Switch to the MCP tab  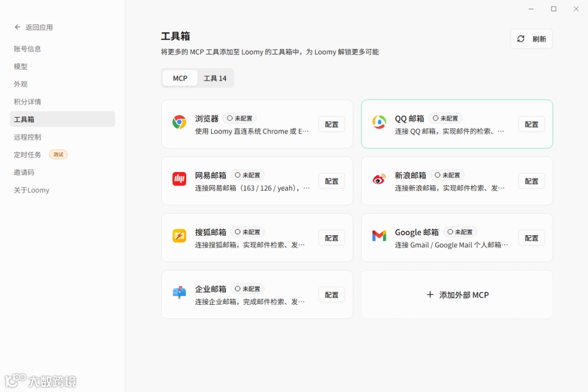(180, 78)
